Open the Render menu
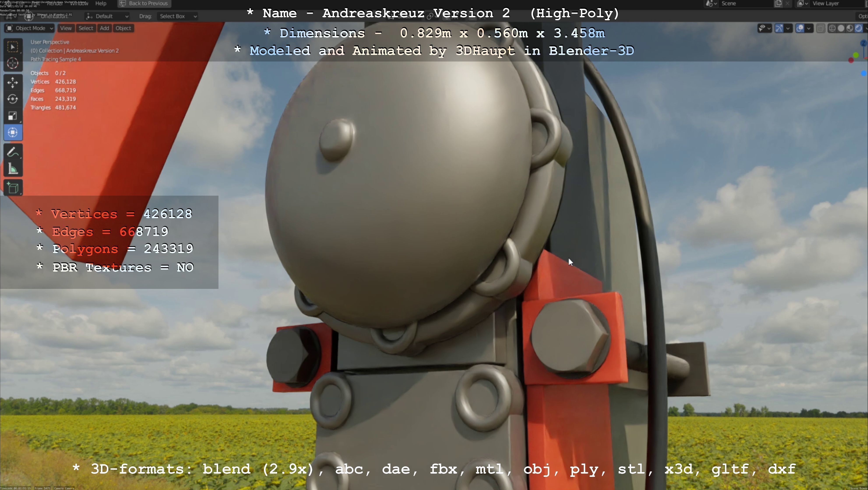Screen dimensions: 868x490 tap(55, 3)
